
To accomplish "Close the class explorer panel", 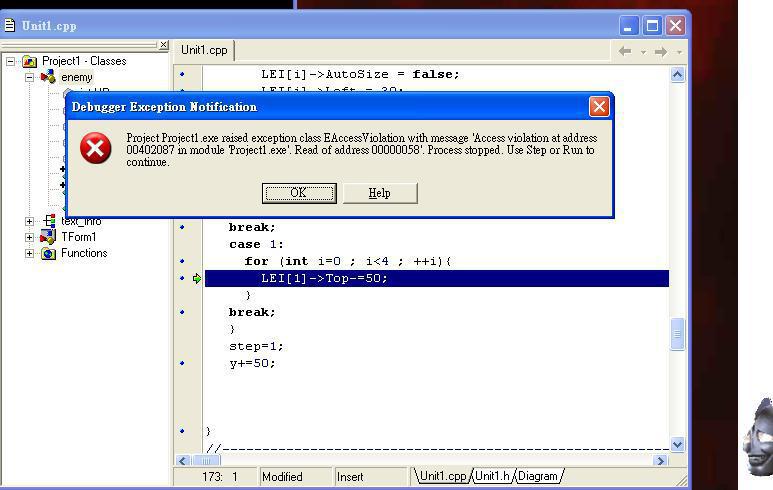I will pyautogui.click(x=164, y=45).
